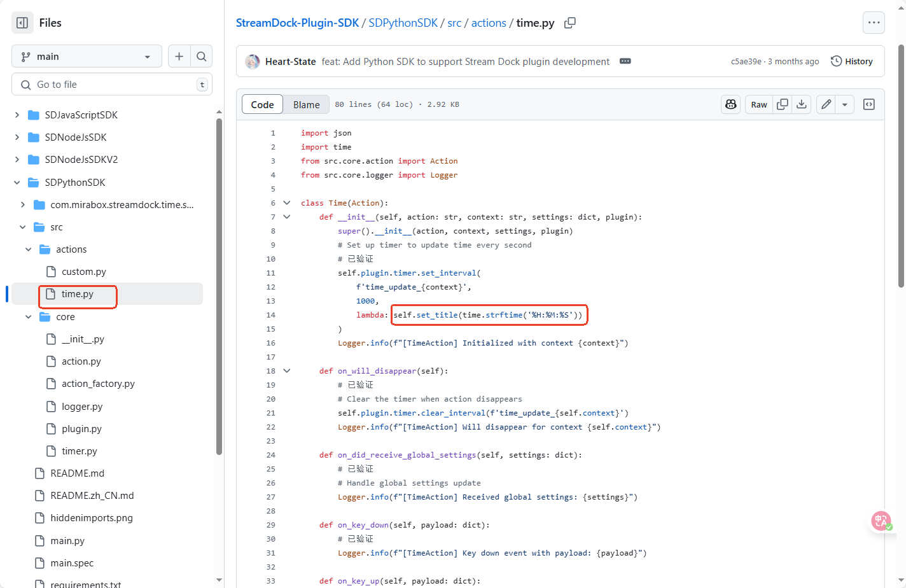Image resolution: width=906 pixels, height=588 pixels.
Task: Switch to Blame view tab
Action: (x=307, y=105)
